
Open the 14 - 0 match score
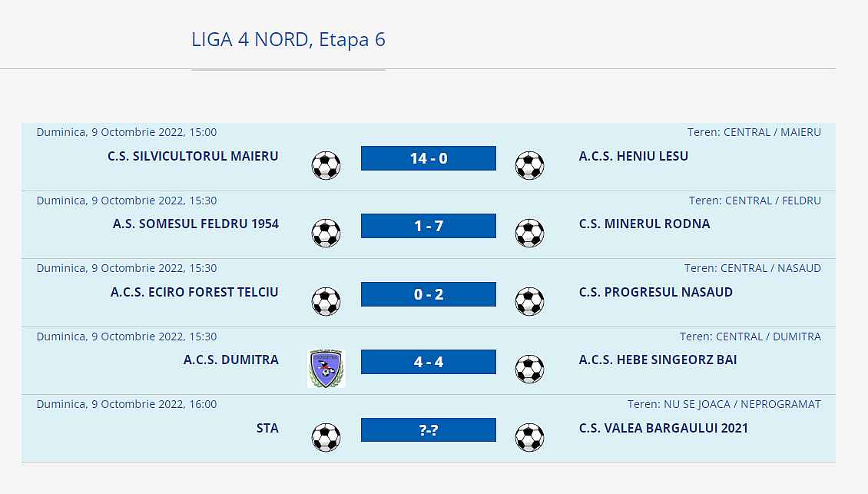pyautogui.click(x=429, y=158)
